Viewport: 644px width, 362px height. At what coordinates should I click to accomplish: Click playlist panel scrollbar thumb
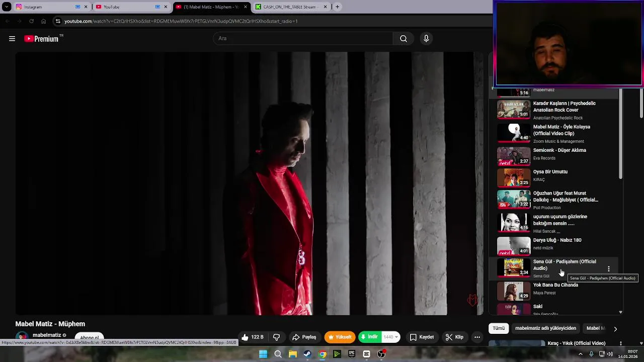click(620, 133)
